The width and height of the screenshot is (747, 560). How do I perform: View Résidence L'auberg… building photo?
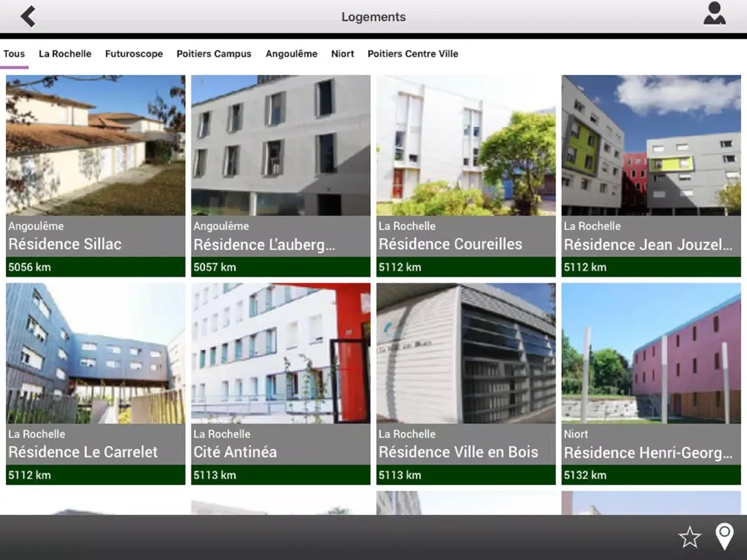click(281, 145)
